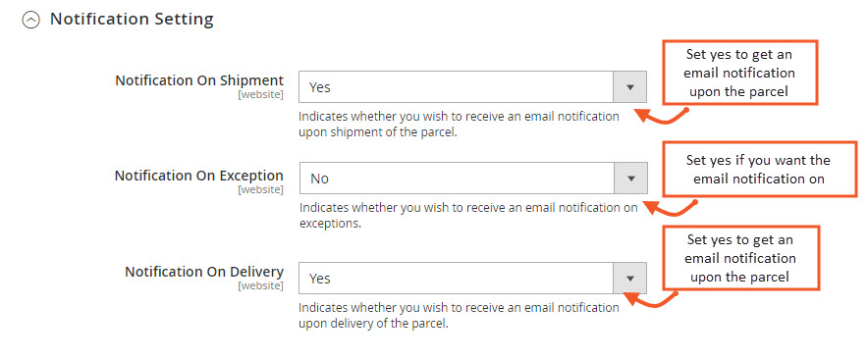Viewport: 868px width, 359px height.
Task: Click the exception callout annotation box
Action: coord(760,170)
